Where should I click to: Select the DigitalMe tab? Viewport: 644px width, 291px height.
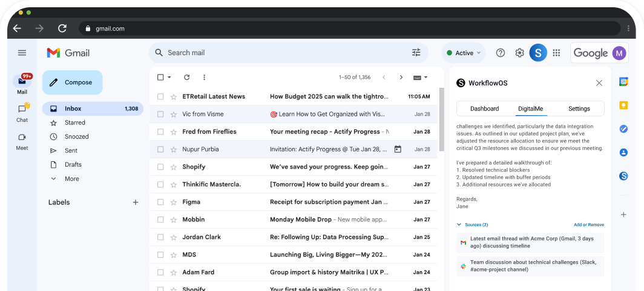531,109
